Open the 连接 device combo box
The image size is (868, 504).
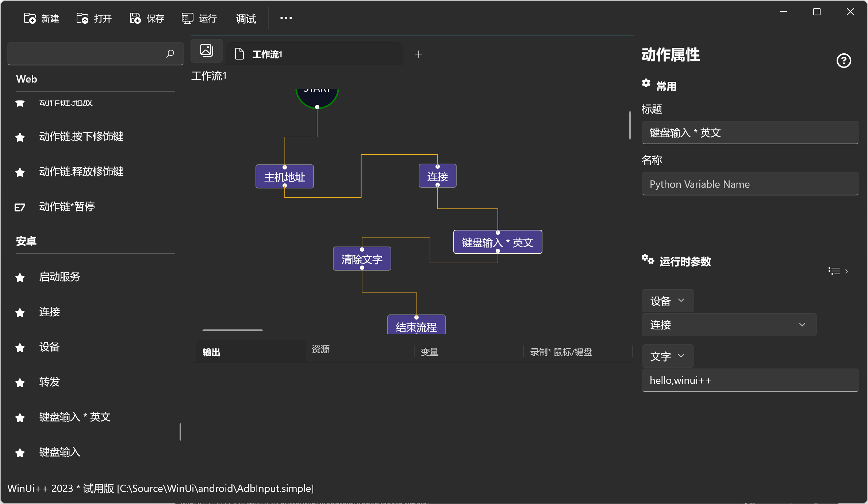click(x=729, y=325)
